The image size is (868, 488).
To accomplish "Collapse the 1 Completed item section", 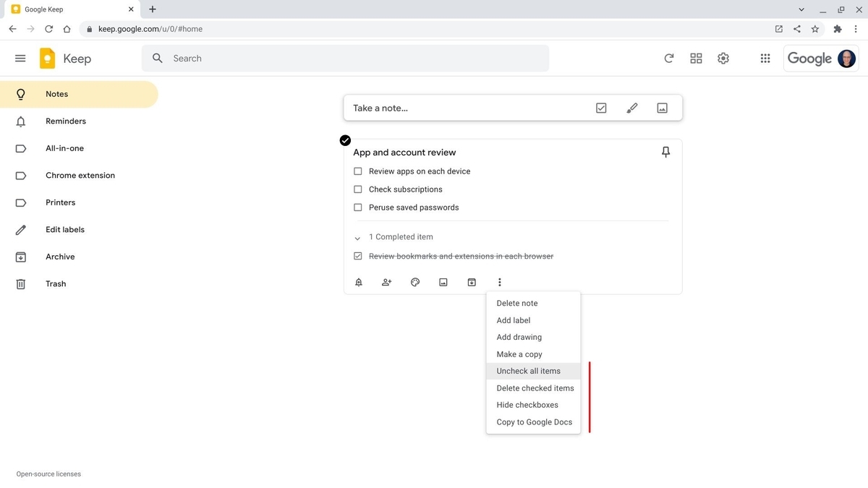I will pos(357,238).
